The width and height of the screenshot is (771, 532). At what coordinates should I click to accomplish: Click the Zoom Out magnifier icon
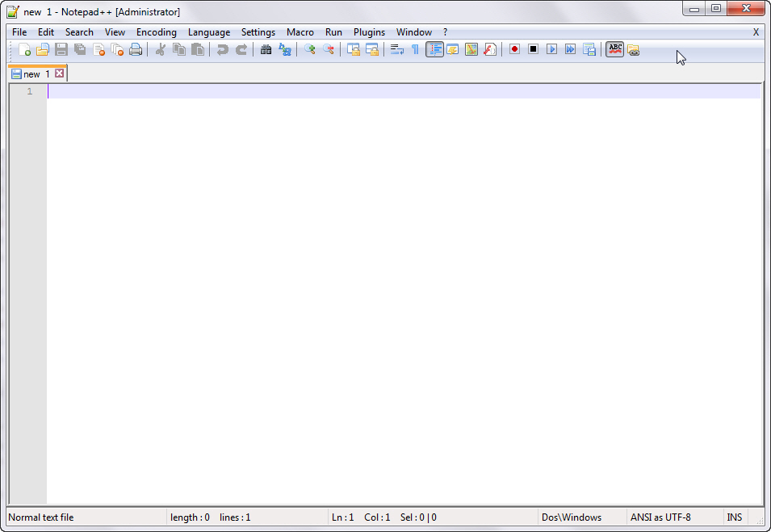click(329, 50)
